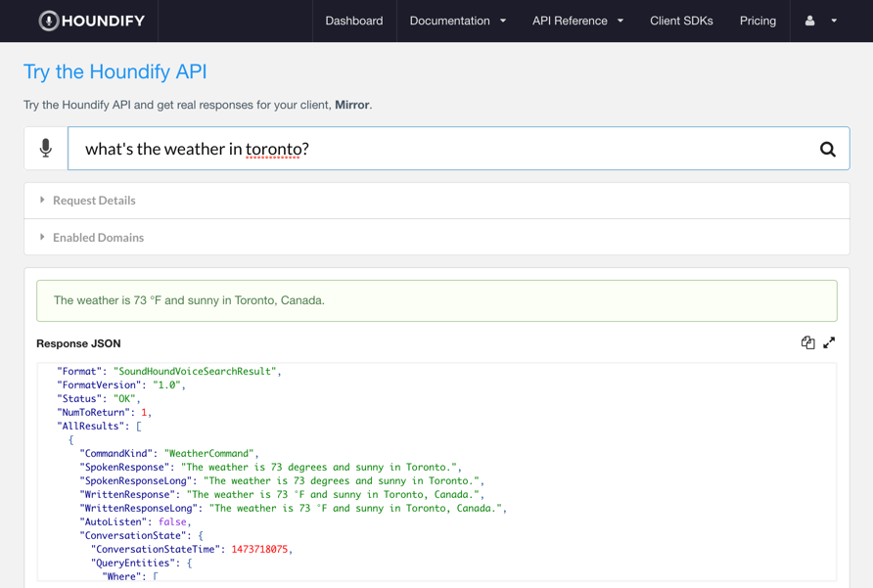The height and width of the screenshot is (588, 873).
Task: Click the Response JSON label
Action: [78, 343]
